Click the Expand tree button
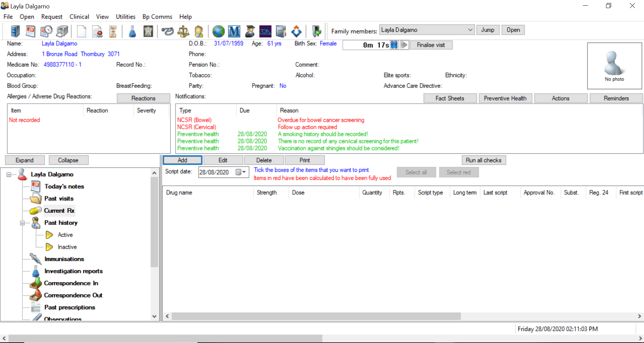This screenshot has height=343, width=644. 25,160
